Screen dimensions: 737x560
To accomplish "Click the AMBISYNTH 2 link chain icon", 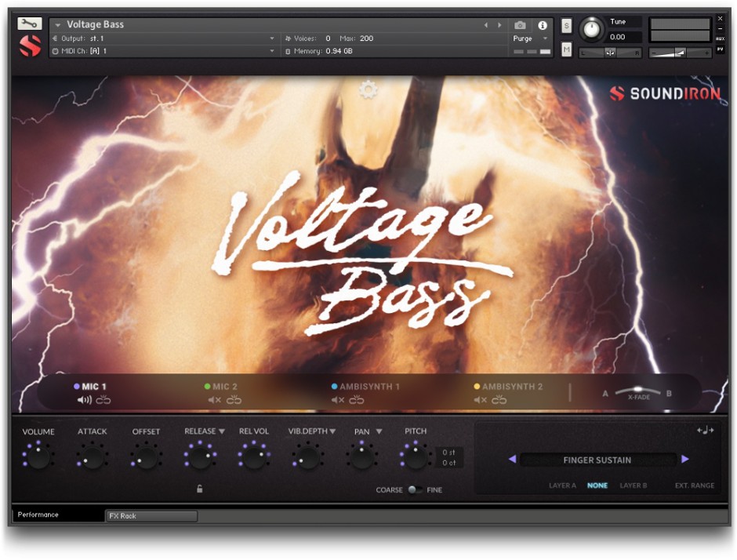I will tap(499, 400).
